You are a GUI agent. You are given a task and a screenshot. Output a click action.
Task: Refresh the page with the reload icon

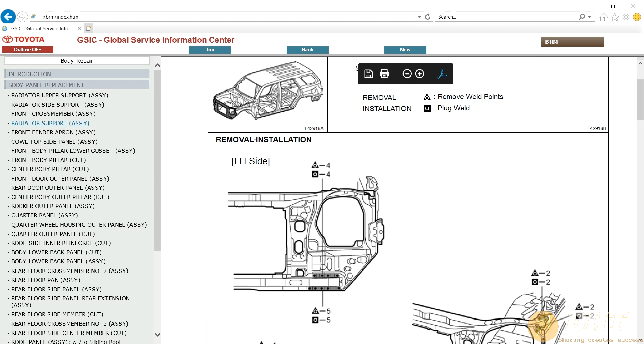point(427,17)
